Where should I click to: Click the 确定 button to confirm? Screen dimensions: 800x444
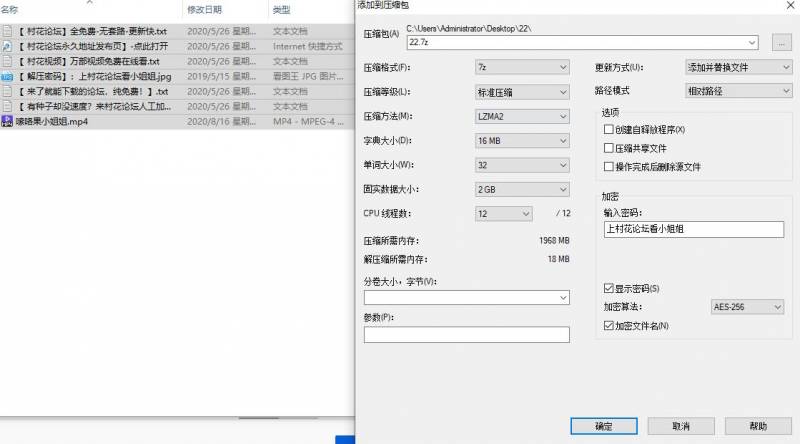click(x=603, y=426)
